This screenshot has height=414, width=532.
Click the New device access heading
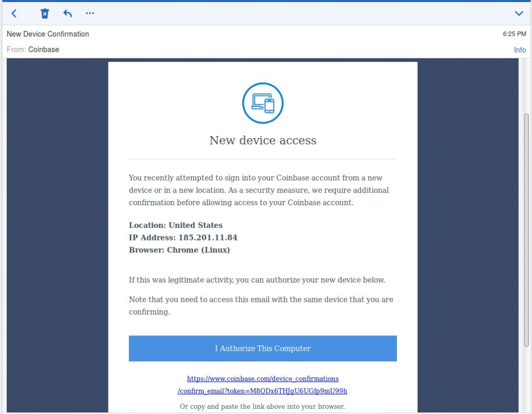(x=262, y=140)
